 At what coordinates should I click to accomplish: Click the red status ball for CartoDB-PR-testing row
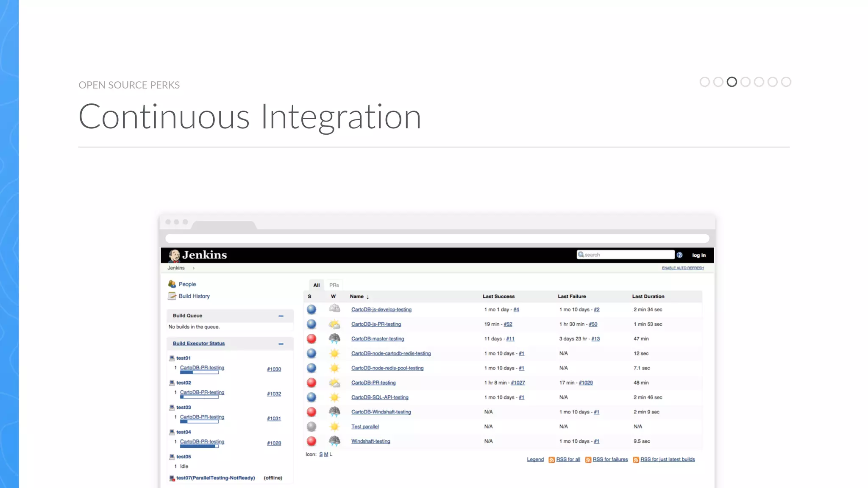click(312, 383)
